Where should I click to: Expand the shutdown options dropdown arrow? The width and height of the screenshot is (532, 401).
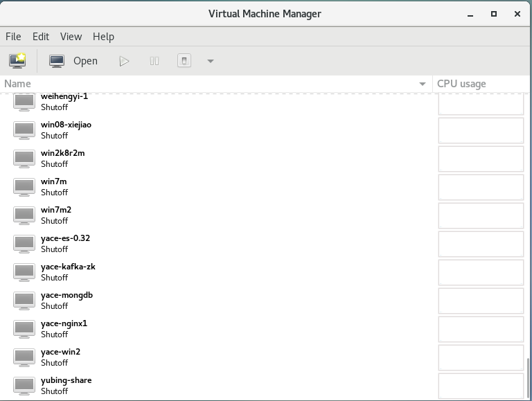point(211,61)
